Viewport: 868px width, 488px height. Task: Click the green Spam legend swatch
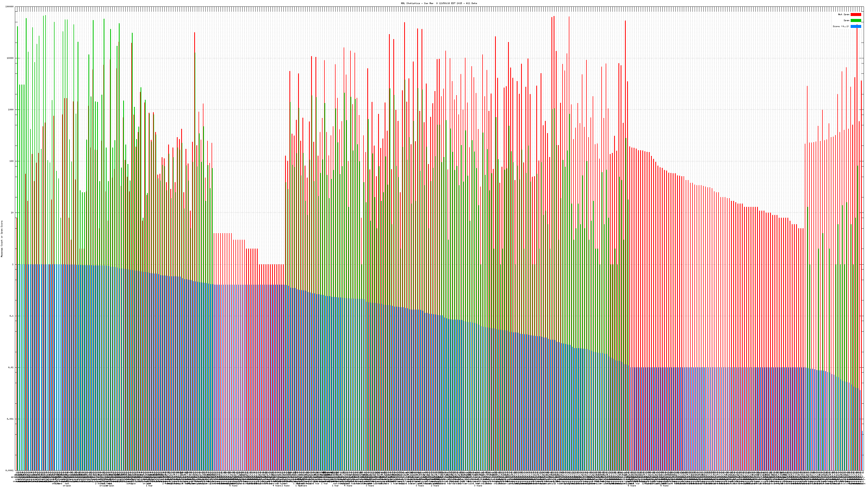tap(856, 21)
